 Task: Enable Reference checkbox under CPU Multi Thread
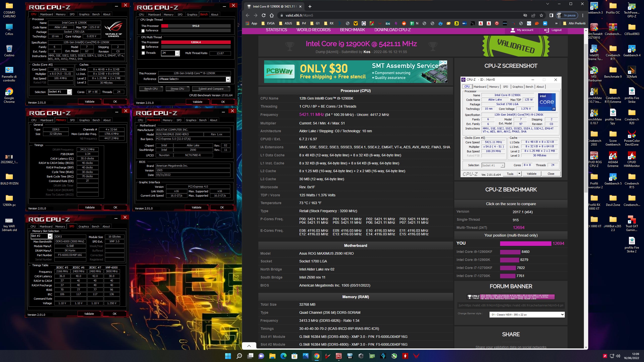143,47
